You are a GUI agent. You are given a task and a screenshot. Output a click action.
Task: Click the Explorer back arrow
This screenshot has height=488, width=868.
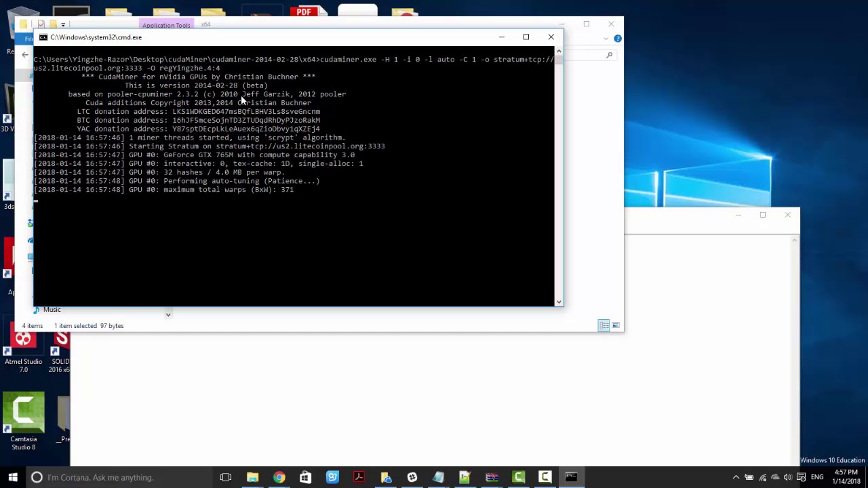25,55
